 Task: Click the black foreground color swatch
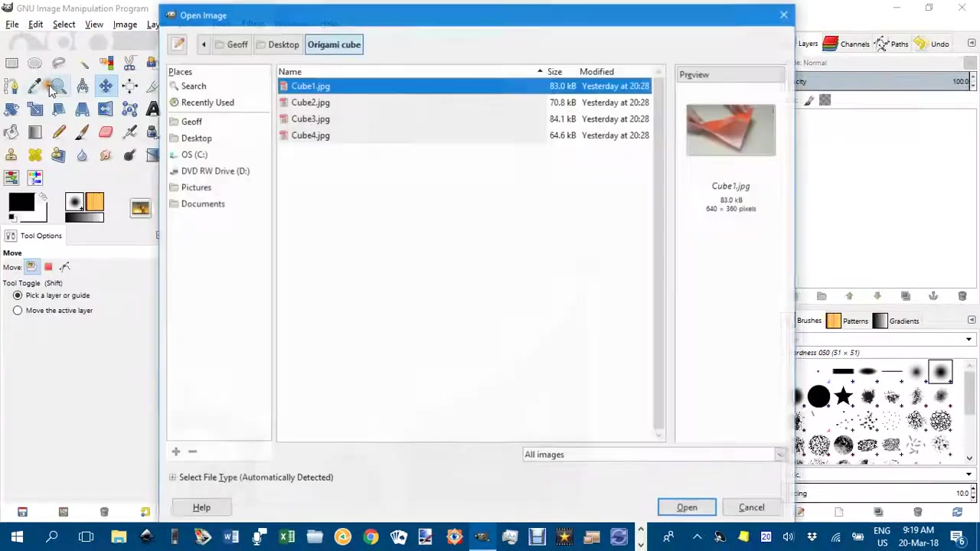[21, 203]
